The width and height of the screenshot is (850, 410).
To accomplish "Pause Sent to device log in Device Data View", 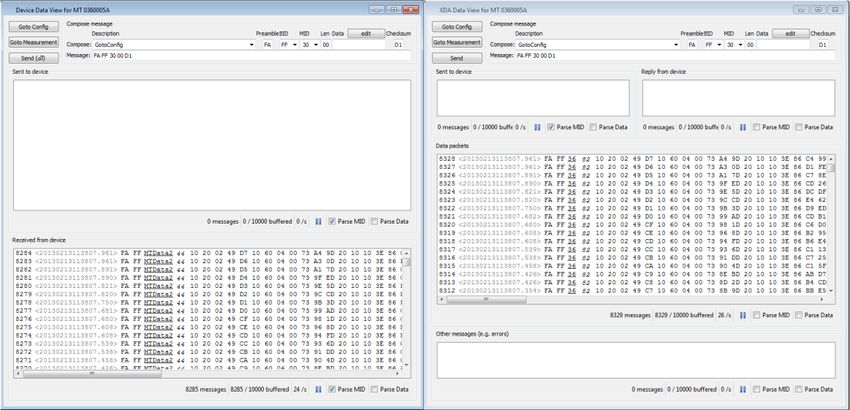I will [318, 221].
